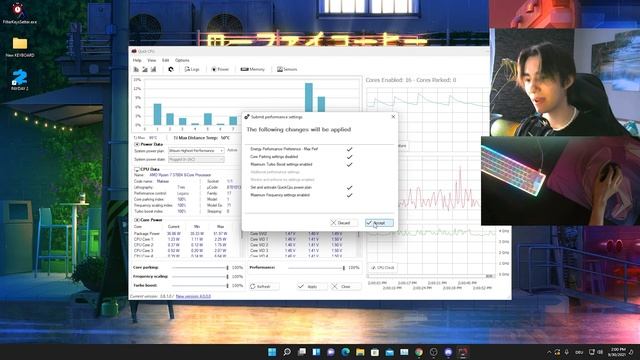The height and width of the screenshot is (360, 640).
Task: Open the Edit menu in Quick CPU
Action: pyautogui.click(x=165, y=60)
